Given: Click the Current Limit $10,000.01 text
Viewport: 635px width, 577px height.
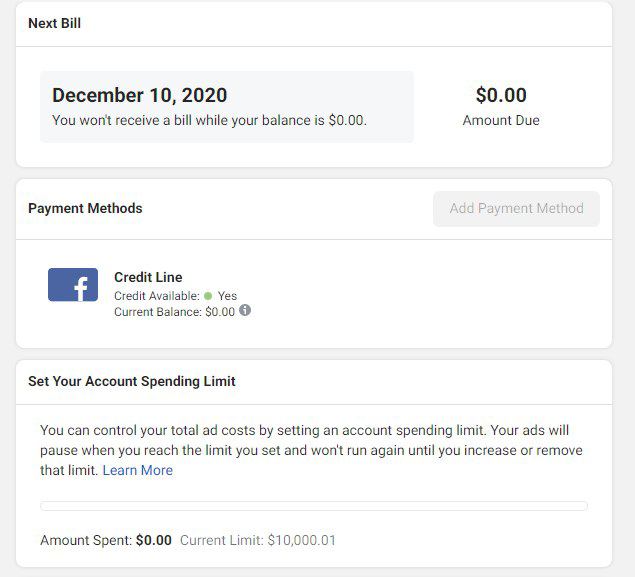Looking at the screenshot, I should [x=258, y=540].
